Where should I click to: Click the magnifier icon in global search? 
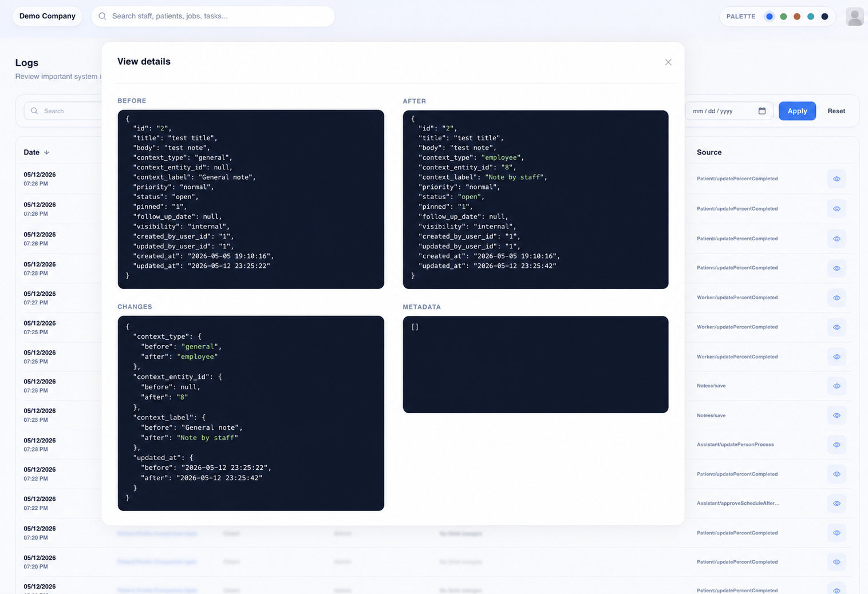[x=102, y=16]
